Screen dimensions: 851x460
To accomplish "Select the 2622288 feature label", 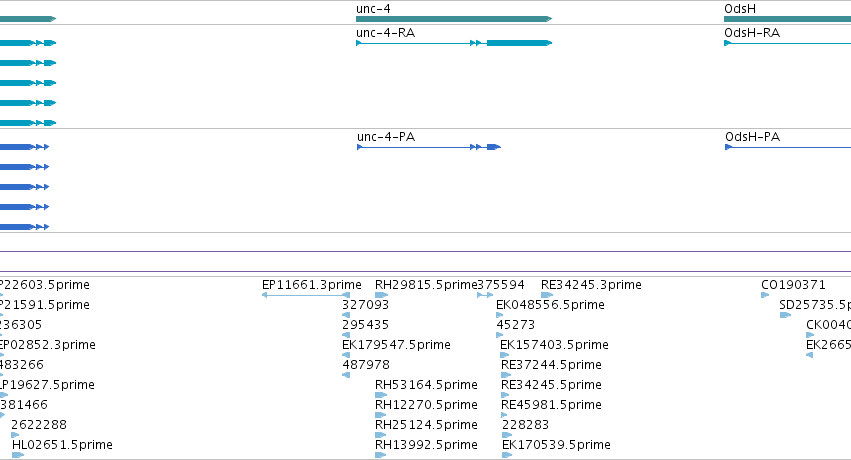I will tap(39, 425).
